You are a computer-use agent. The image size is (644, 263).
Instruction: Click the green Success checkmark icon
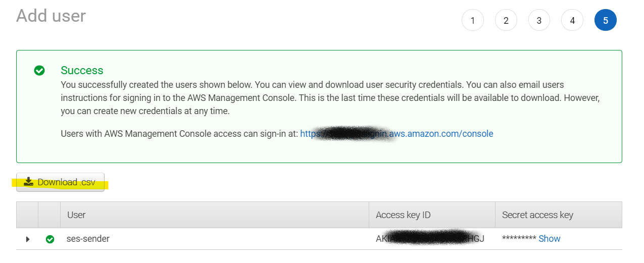[x=39, y=71]
